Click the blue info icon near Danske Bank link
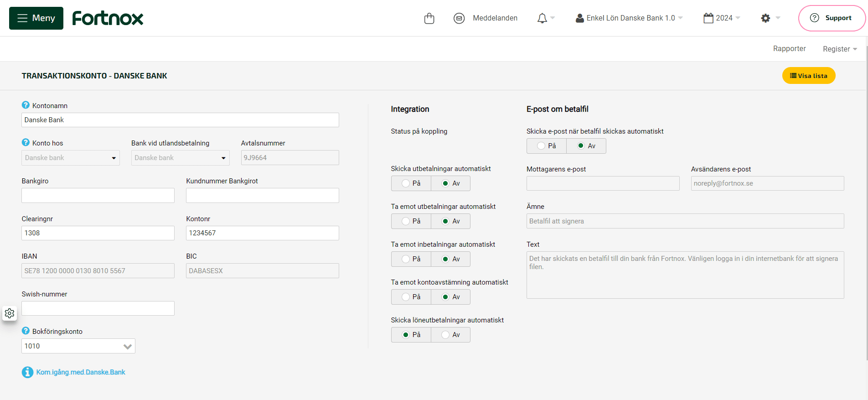 click(x=27, y=372)
